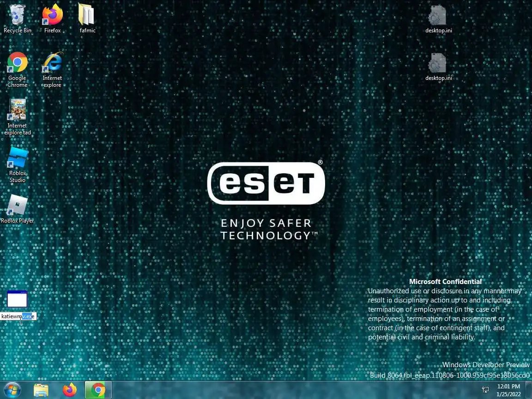Click inside the katiewm .exe rename field
The height and width of the screenshot is (399, 532).
18,316
